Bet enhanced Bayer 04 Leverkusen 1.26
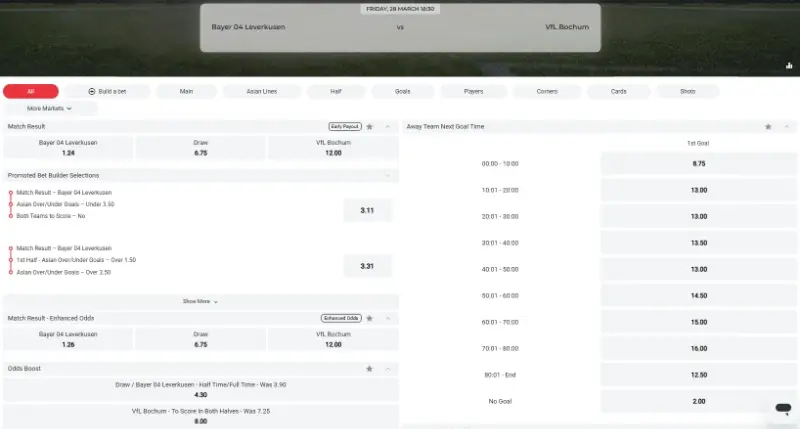The image size is (800, 429). pos(68,339)
